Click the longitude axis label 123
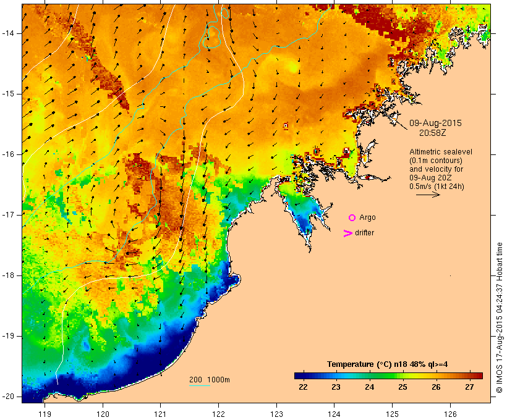The width and height of the screenshot is (507, 420). click(276, 414)
